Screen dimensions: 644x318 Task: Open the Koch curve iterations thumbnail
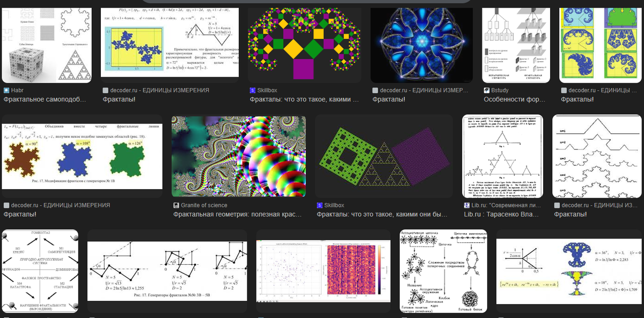coord(598,156)
